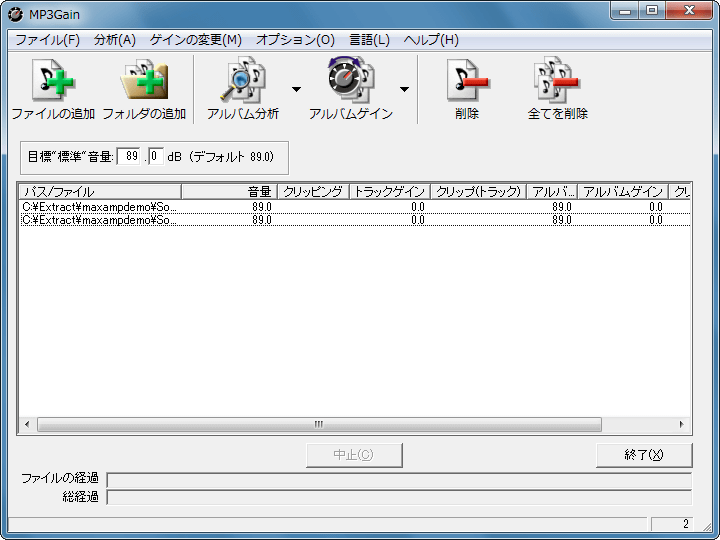The height and width of the screenshot is (540, 720).
Task: Select the first file row in list
Action: [355, 207]
